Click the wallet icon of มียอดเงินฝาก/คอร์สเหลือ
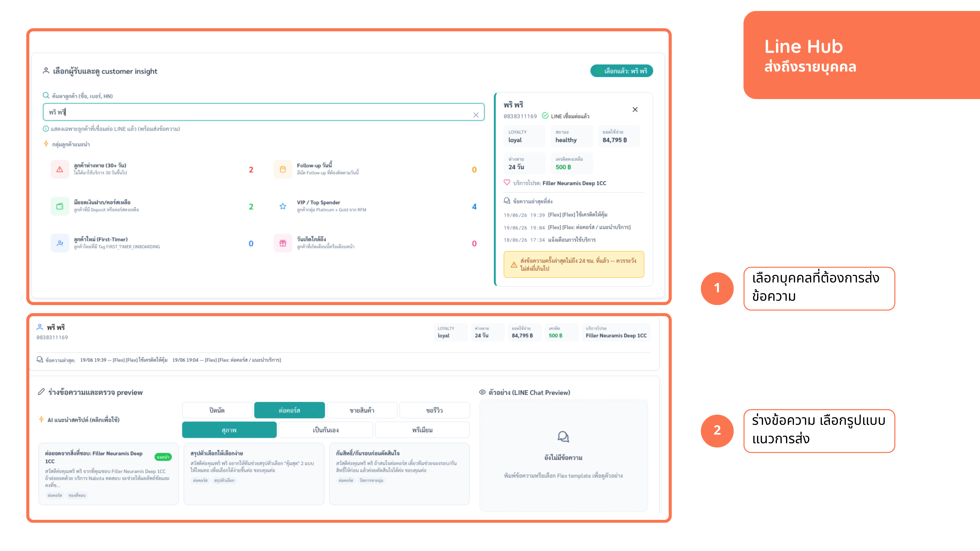 coord(60,206)
